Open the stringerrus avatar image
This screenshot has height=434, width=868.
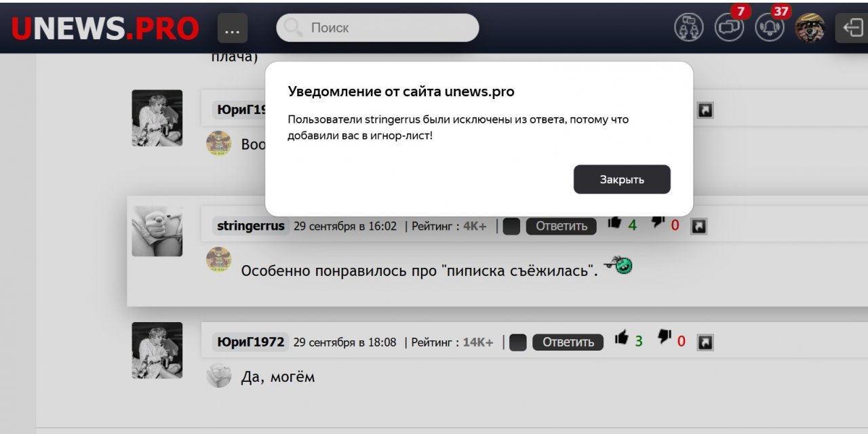tap(157, 231)
